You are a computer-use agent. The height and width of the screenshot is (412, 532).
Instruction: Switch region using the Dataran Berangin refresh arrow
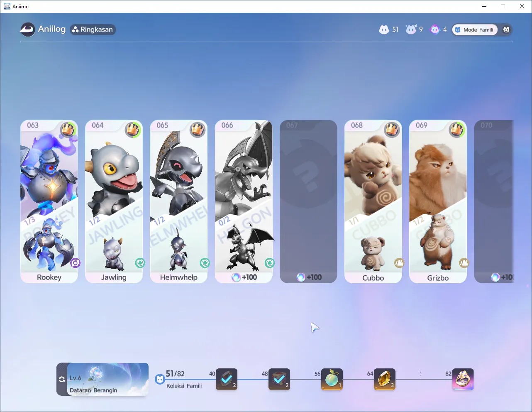(x=62, y=379)
